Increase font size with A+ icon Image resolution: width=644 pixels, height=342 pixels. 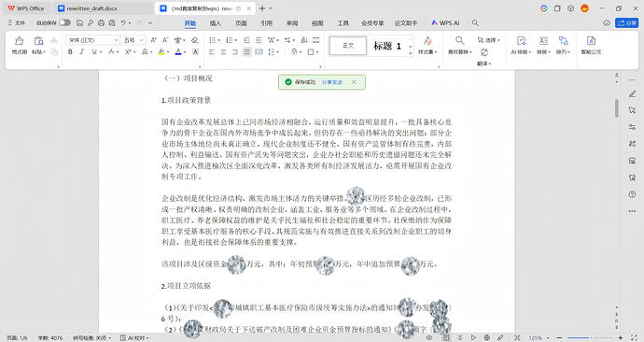[x=154, y=40]
